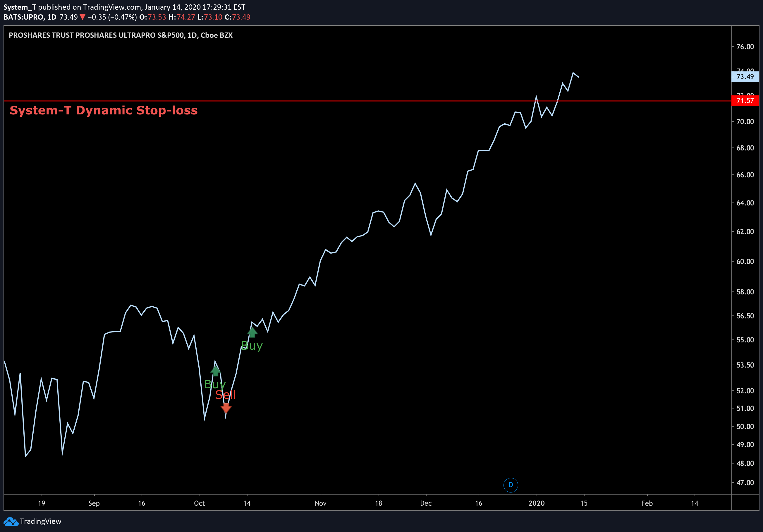Click the lower green Buy arrow in early October
Image resolution: width=763 pixels, height=532 pixels.
215,370
